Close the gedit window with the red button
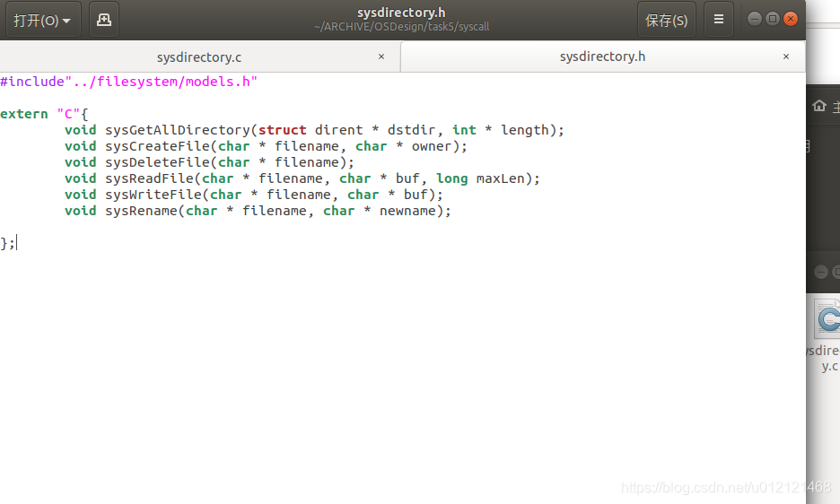Screen dimensions: 840x504 tap(791, 20)
